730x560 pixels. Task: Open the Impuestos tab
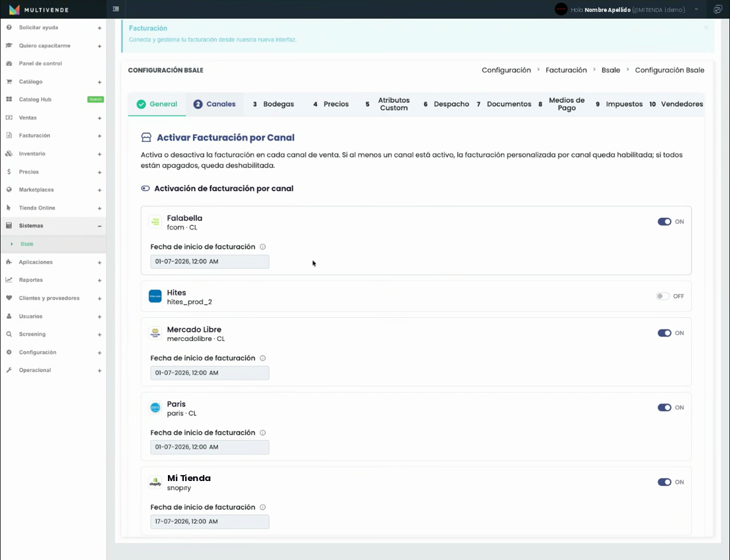(619, 104)
